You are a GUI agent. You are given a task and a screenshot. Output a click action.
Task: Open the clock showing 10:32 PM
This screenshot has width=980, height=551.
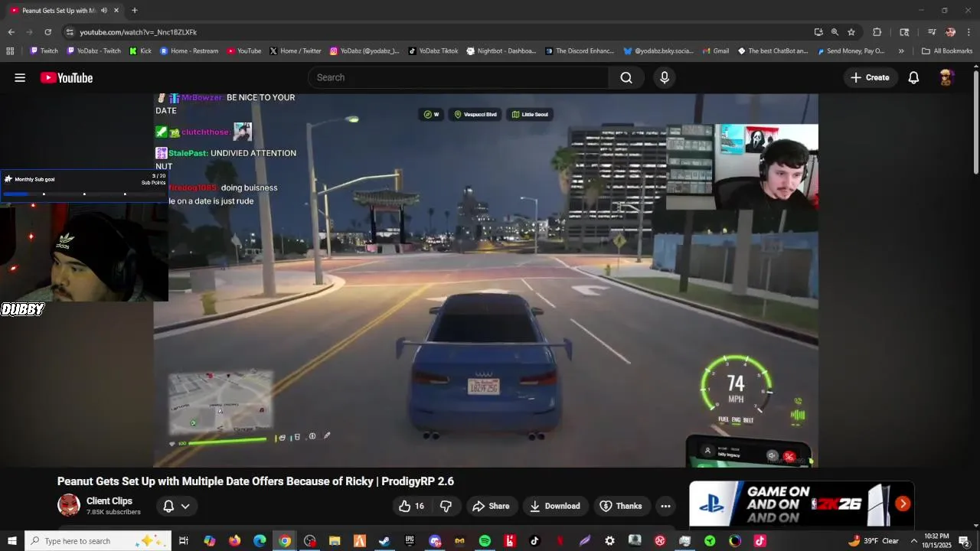point(937,541)
